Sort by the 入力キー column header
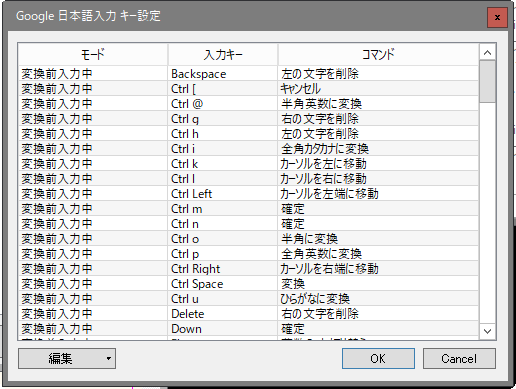Image resolution: width=516 pixels, height=389 pixels. click(223, 54)
